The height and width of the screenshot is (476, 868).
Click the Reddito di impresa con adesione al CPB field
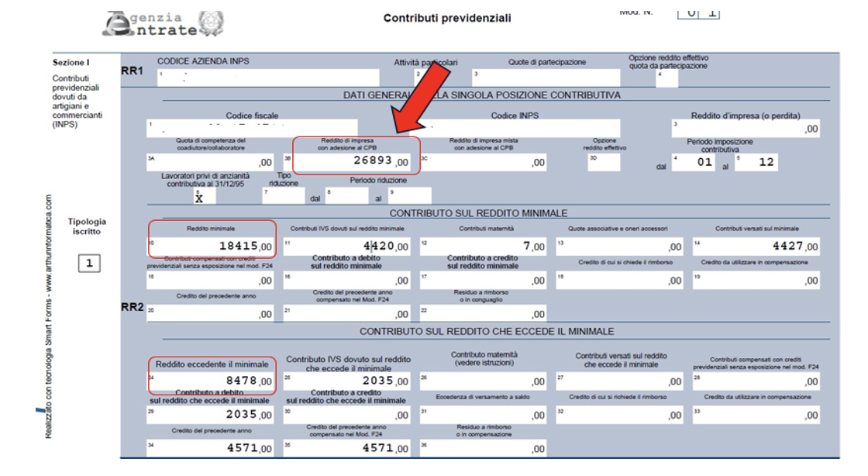tap(356, 163)
